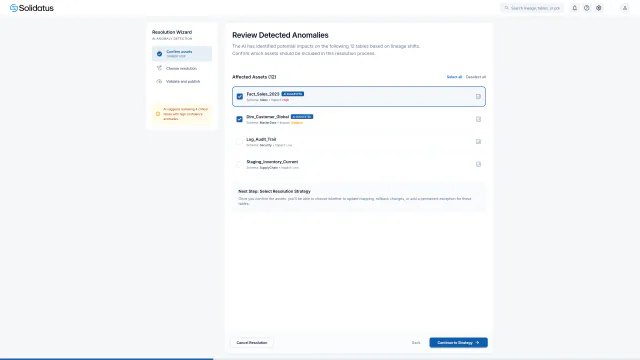Click Select all link
The image size is (640, 360).
click(x=454, y=77)
